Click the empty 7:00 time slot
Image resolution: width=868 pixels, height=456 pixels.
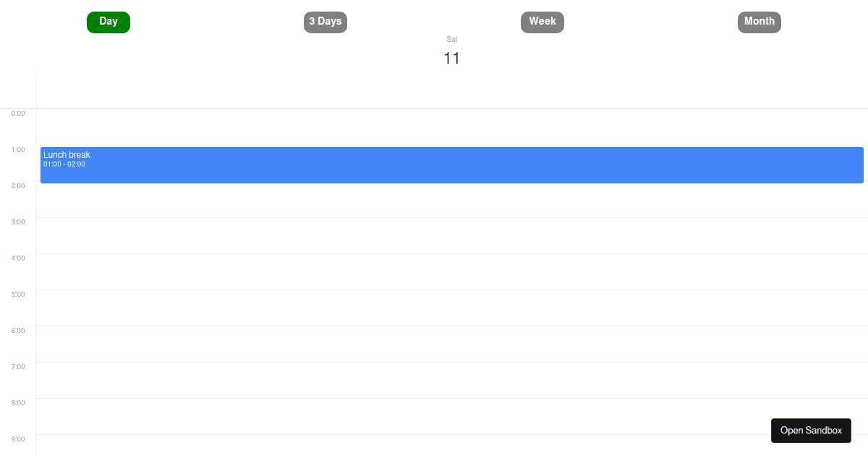click(452, 380)
